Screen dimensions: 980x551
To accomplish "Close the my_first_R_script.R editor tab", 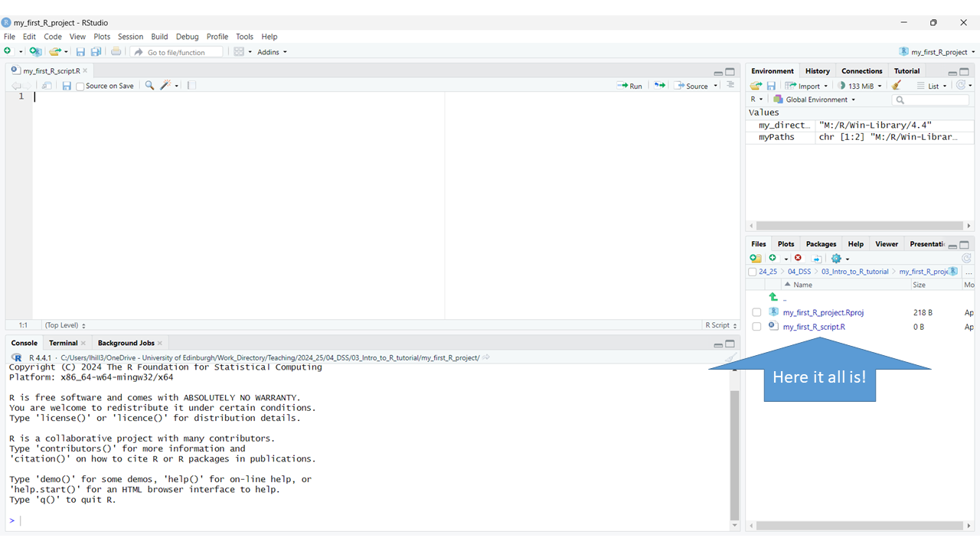I will (85, 70).
